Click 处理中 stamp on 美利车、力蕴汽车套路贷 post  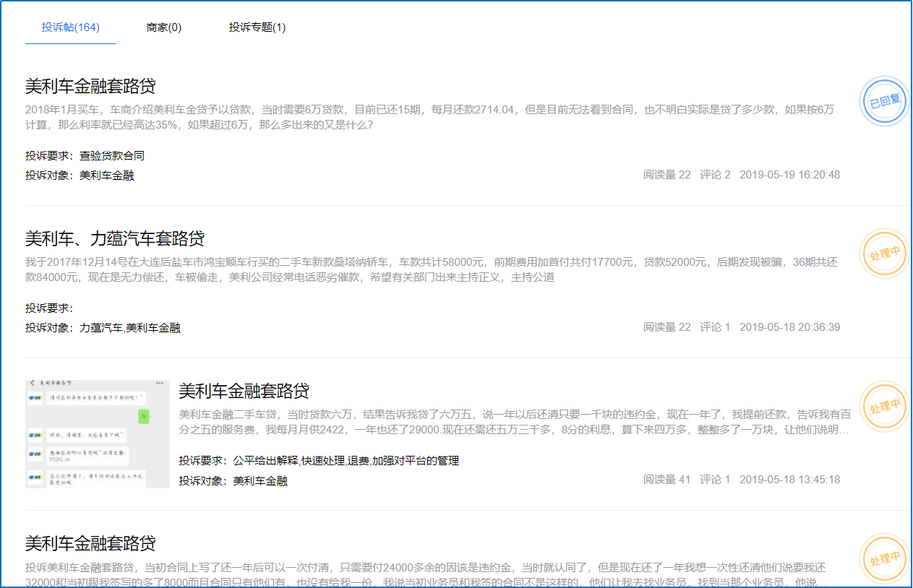coord(884,253)
